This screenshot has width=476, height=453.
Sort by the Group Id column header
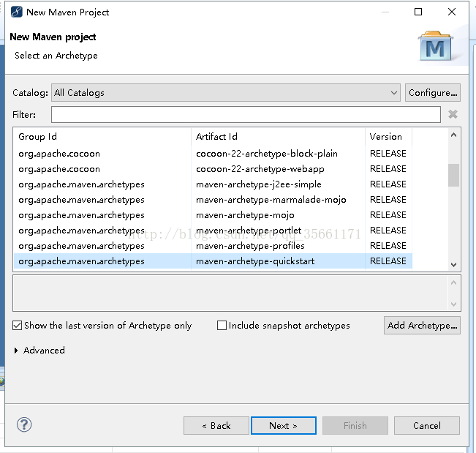click(102, 137)
